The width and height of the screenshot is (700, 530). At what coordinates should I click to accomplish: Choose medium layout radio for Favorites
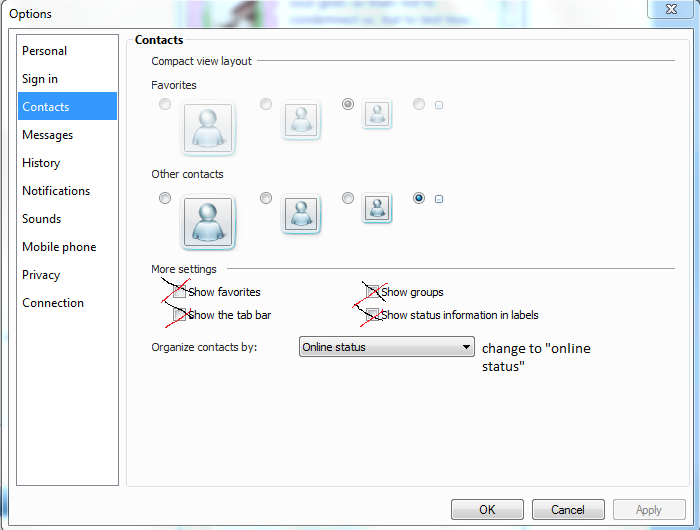266,104
